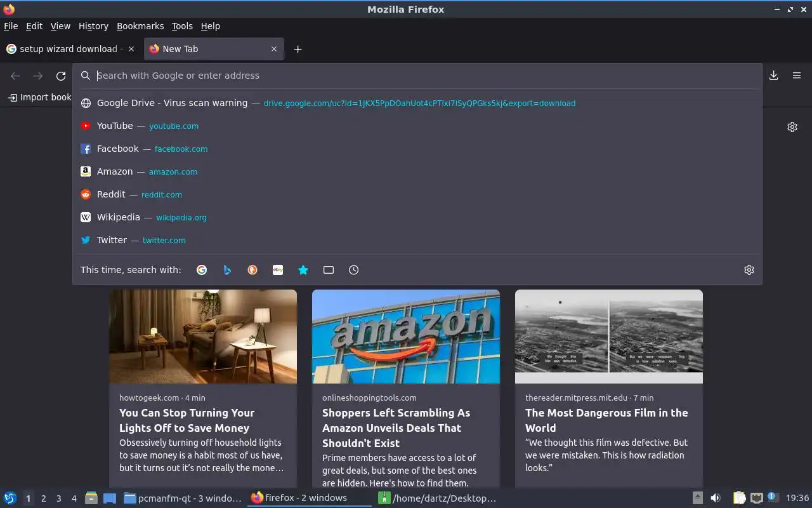Open the black-and-white aerial film thumbnail
The width and height of the screenshot is (812, 508).
point(609,337)
